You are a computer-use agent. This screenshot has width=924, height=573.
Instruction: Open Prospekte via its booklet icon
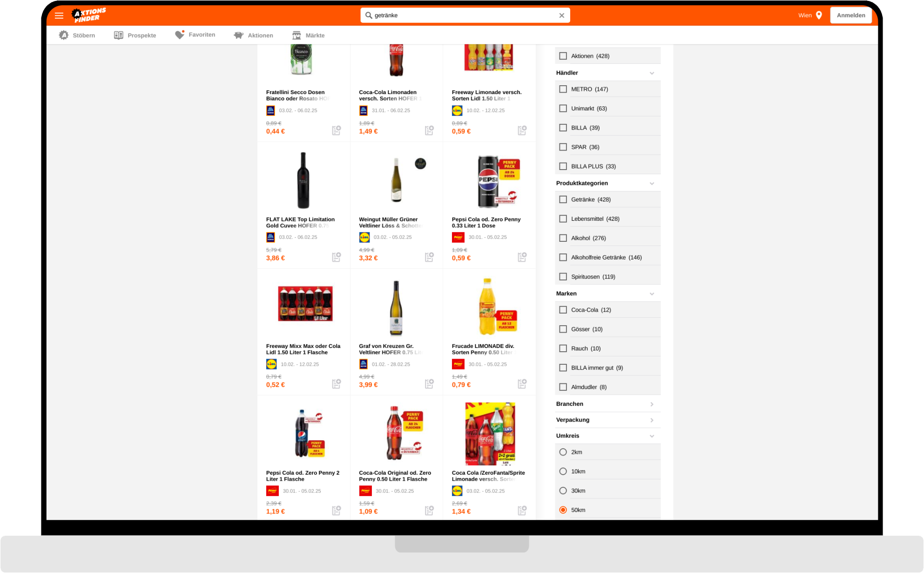(118, 34)
